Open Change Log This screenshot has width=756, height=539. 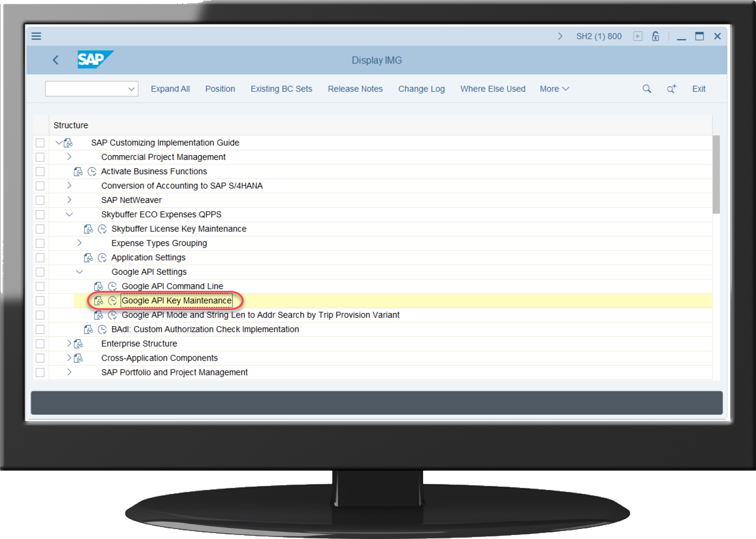pyautogui.click(x=421, y=89)
